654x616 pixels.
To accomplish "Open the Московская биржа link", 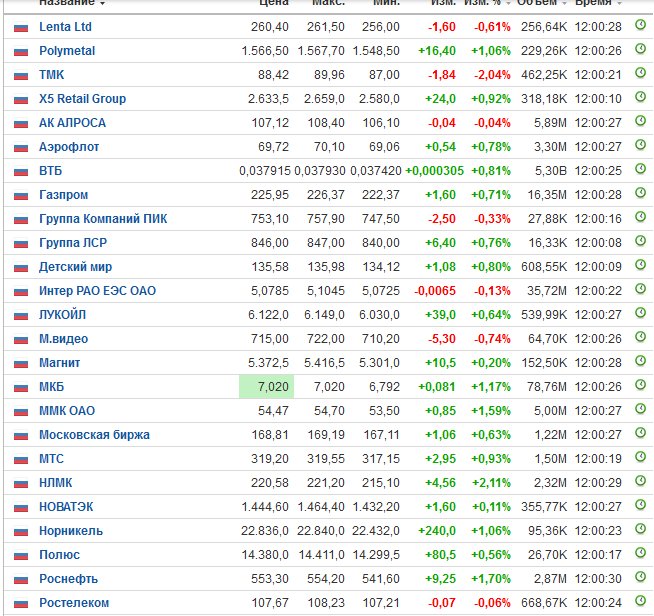I will (94, 435).
